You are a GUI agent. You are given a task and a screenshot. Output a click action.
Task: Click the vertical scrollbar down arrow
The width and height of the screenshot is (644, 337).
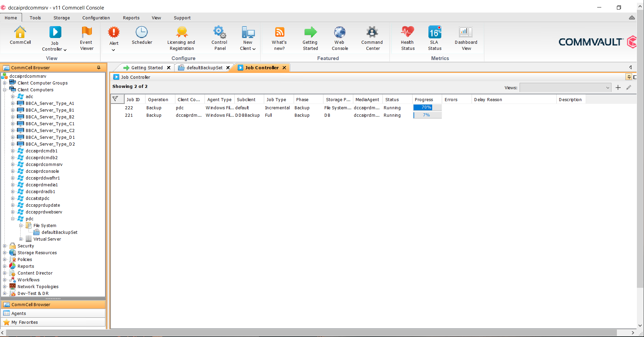click(640, 325)
